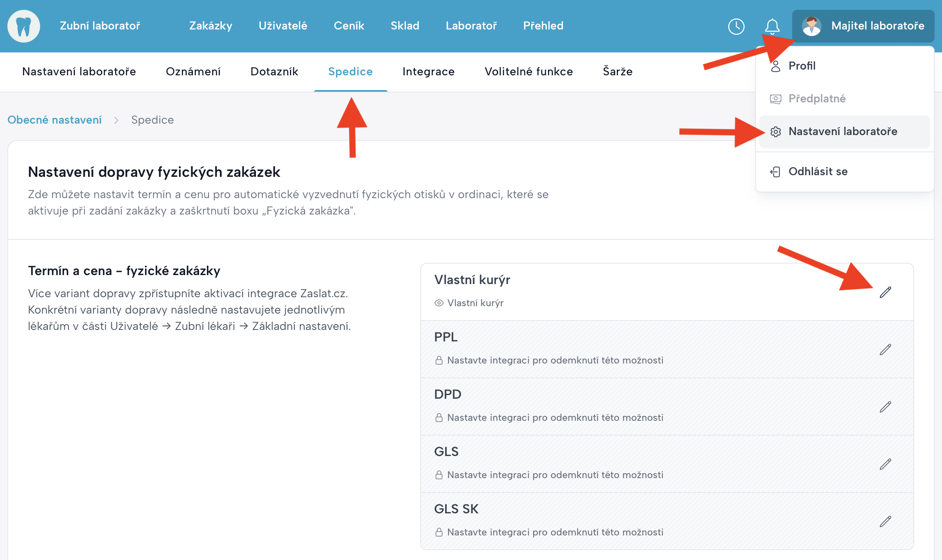Go to the Obecné nastavení breadcrumb link
942x560 pixels.
point(54,120)
